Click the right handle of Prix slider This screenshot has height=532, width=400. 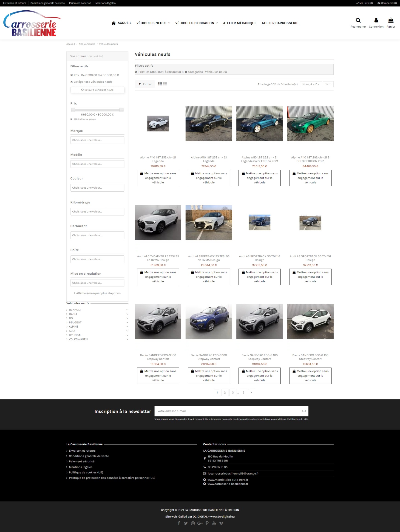tap(122, 110)
